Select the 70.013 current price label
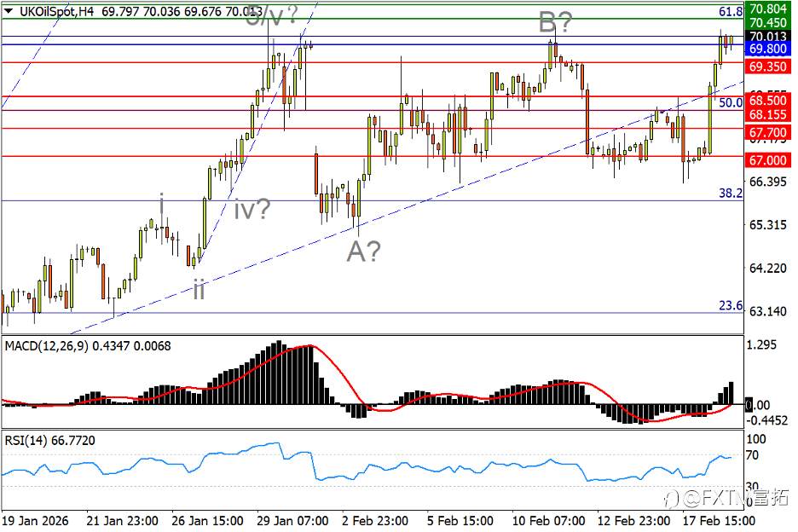Viewport: 798px width, 532px height. pos(768,36)
